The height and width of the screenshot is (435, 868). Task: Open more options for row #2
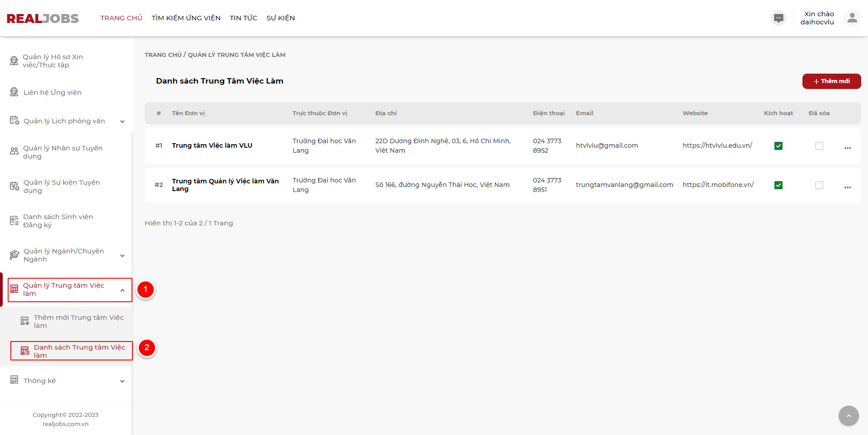(x=848, y=187)
